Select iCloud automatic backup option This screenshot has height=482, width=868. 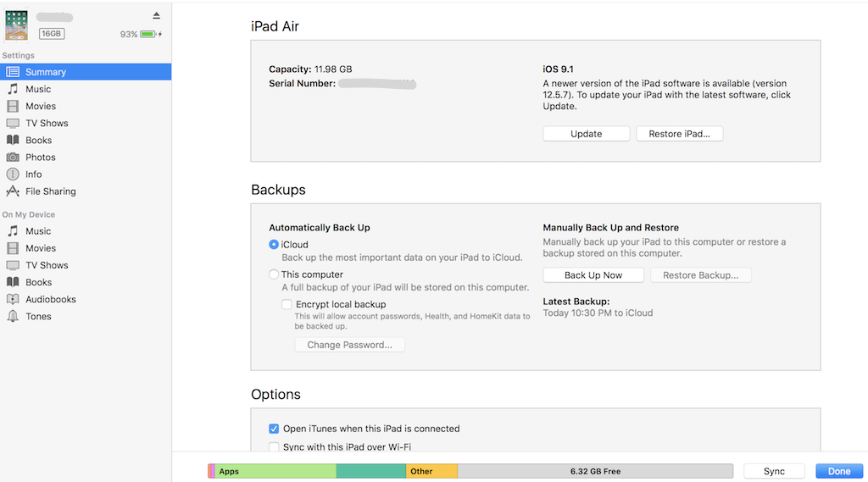click(274, 245)
